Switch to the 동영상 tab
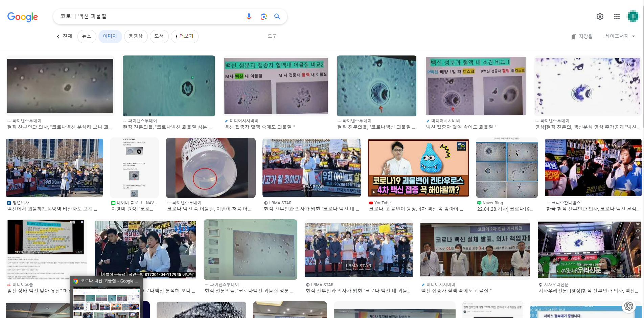 [x=136, y=36]
